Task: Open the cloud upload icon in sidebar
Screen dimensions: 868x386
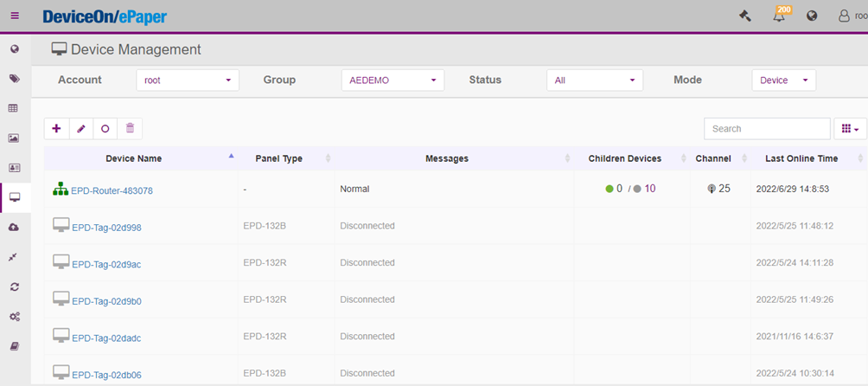Action: [15, 227]
